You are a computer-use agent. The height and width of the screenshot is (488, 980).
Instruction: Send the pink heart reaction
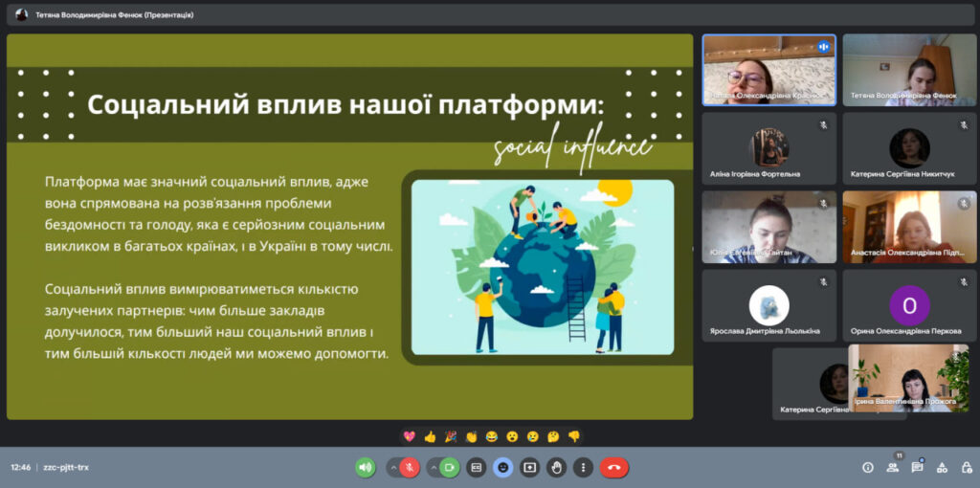click(x=410, y=437)
